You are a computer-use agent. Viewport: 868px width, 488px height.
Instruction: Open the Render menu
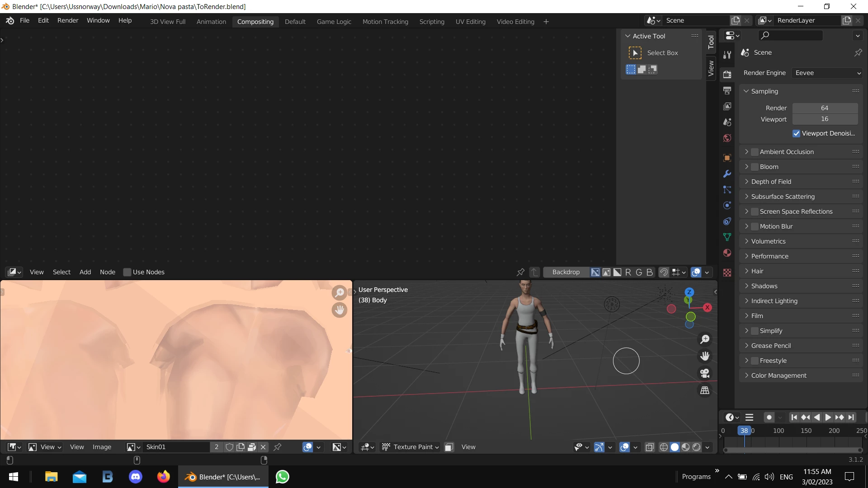68,20
